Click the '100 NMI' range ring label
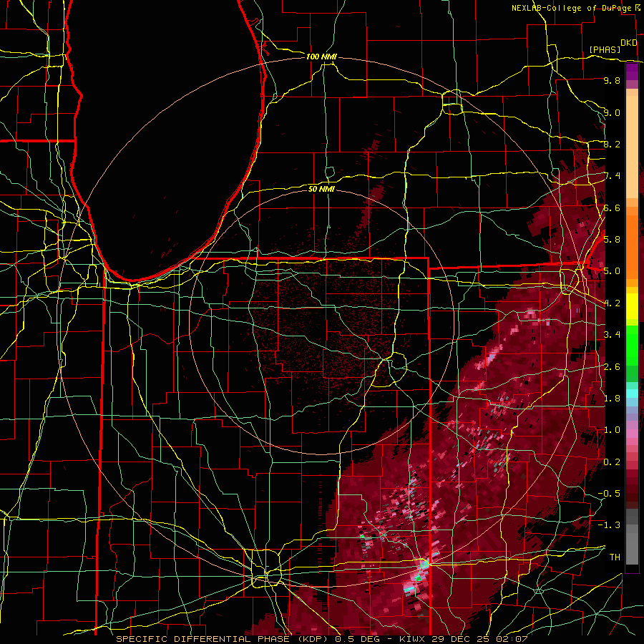Image resolution: width=644 pixels, height=644 pixels. coord(321,57)
